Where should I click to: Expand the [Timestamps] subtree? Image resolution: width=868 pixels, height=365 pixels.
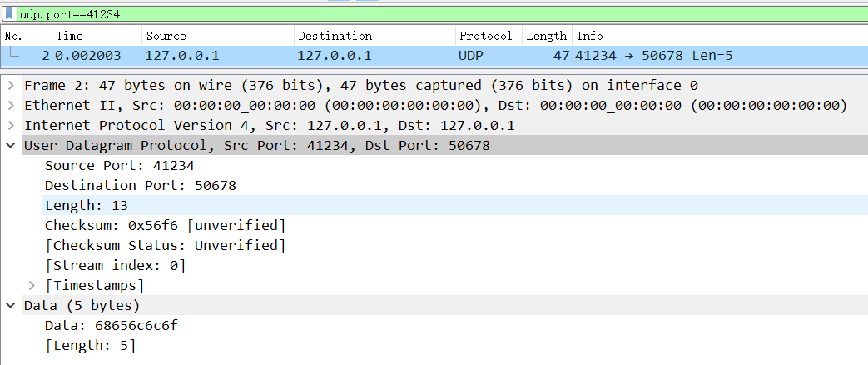(32, 285)
